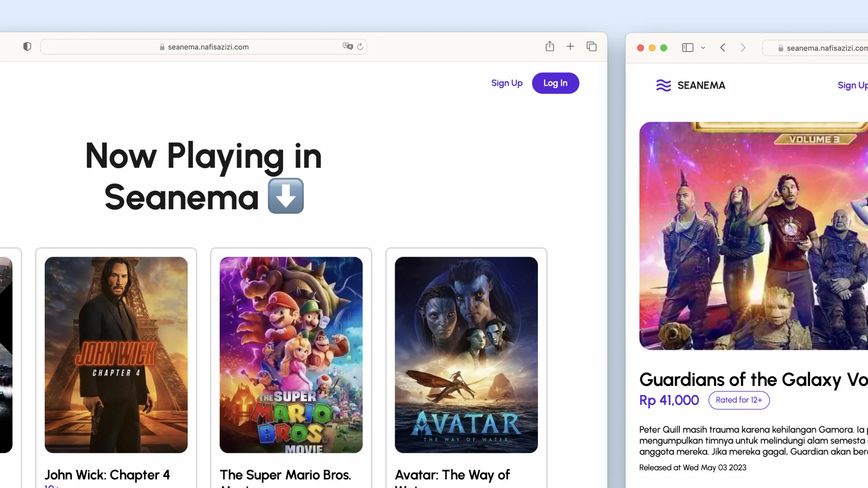Expand the sidebar chevron dropdown
Viewport: 868px width, 488px height.
point(703,47)
